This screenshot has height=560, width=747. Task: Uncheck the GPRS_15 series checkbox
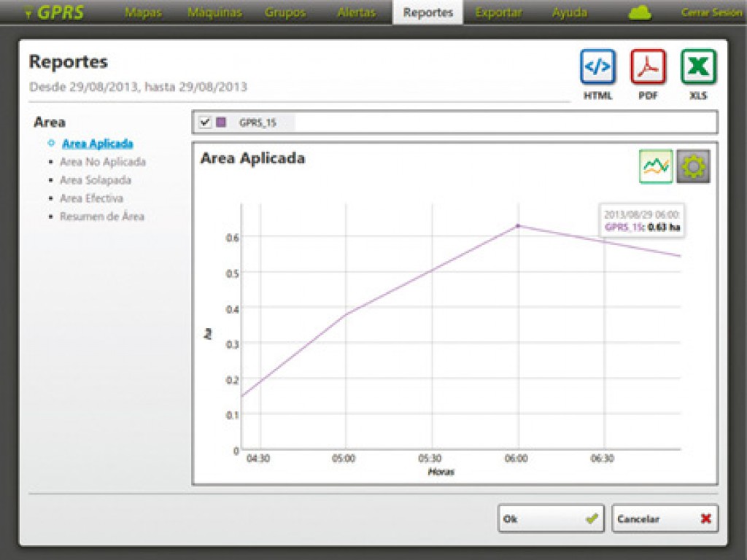(x=205, y=122)
